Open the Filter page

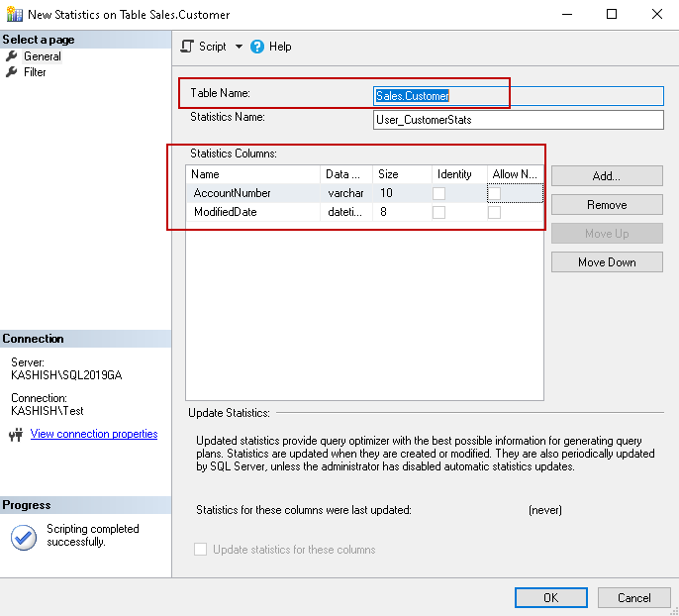tap(35, 72)
